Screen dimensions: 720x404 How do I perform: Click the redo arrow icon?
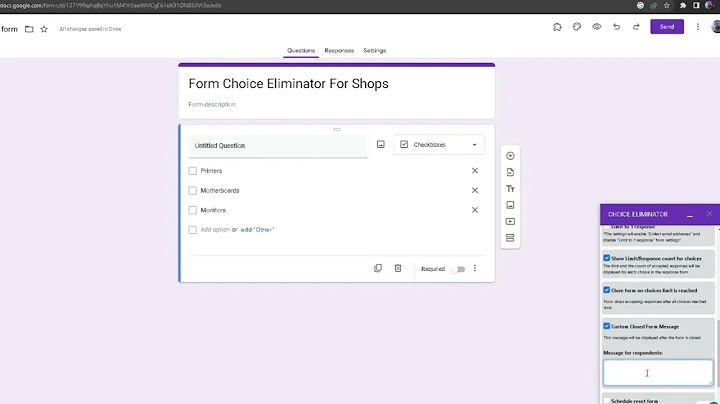point(636,27)
